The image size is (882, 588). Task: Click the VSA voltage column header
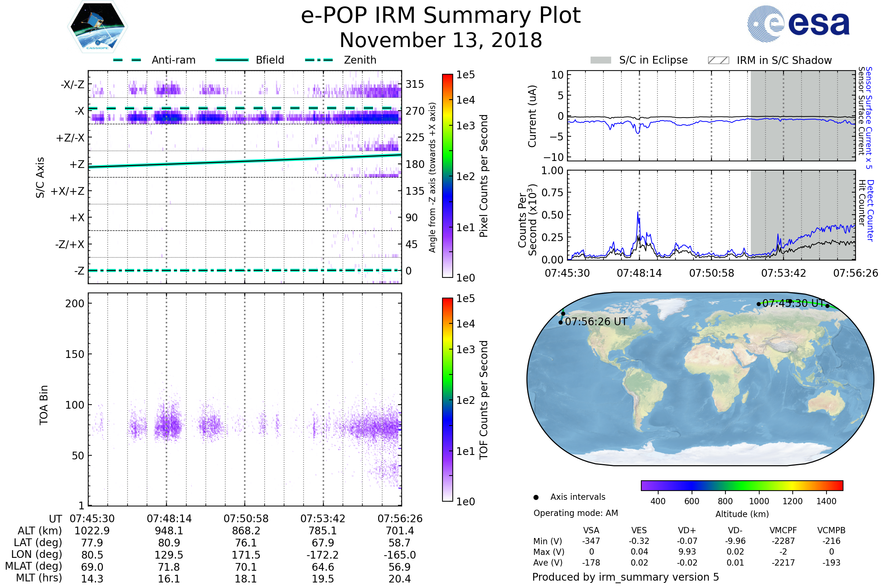[x=591, y=530]
